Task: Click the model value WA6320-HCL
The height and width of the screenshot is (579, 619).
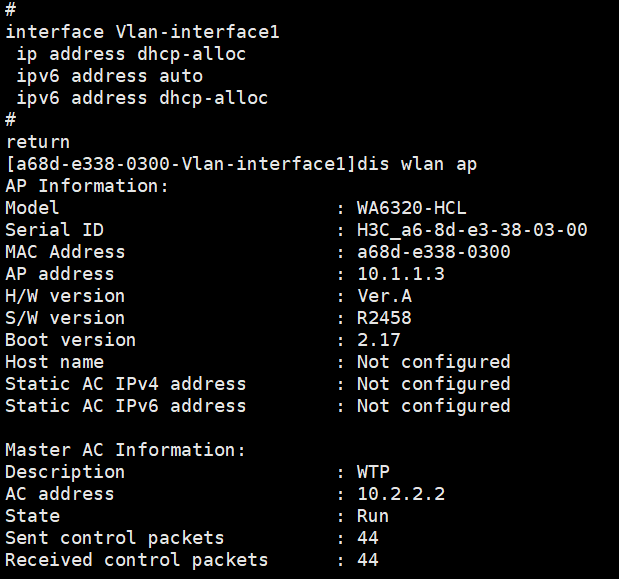Action: click(411, 208)
